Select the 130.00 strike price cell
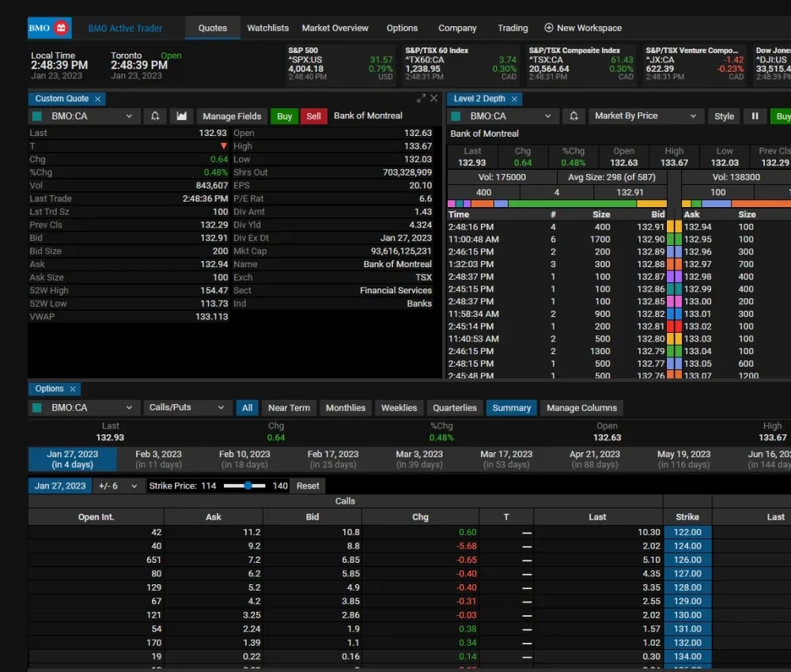This screenshot has width=791, height=672. 687,615
